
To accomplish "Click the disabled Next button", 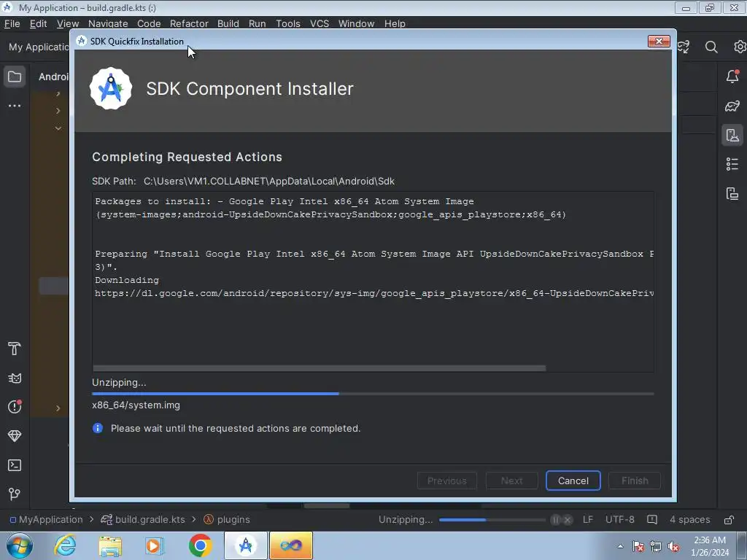I will pos(511,481).
